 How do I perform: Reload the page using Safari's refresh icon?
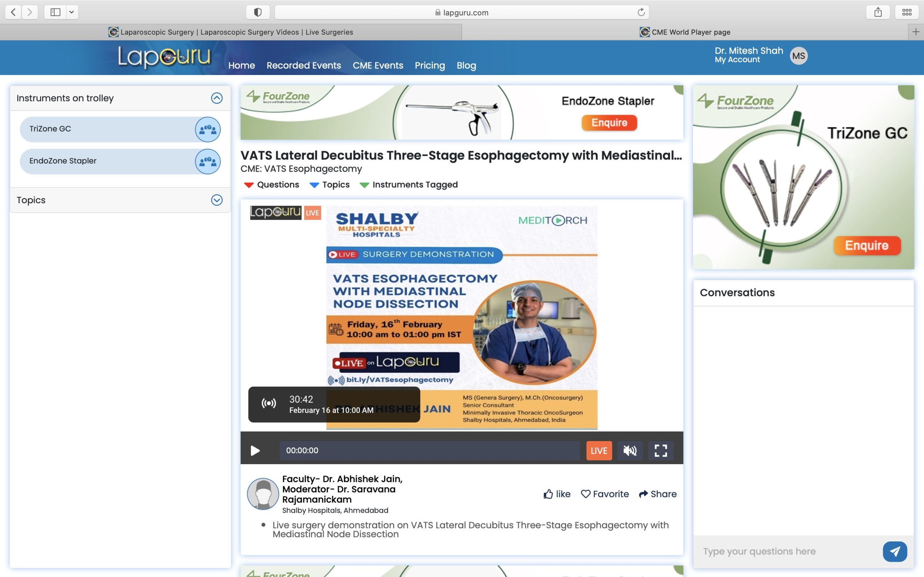pos(641,12)
